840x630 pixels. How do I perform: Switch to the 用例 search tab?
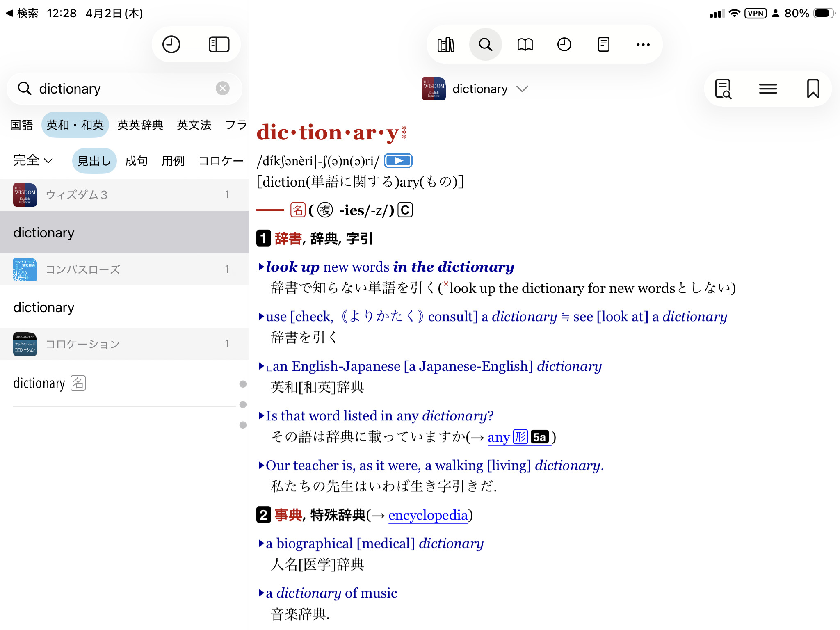[173, 161]
